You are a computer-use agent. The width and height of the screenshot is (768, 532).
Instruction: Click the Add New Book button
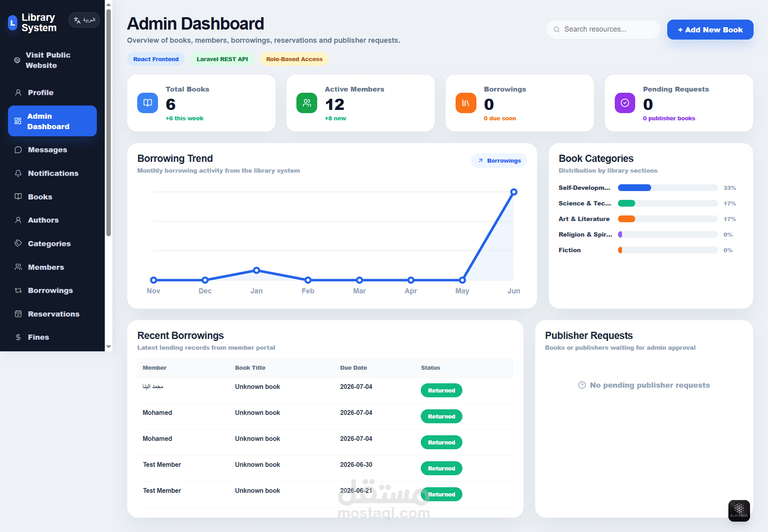click(710, 30)
